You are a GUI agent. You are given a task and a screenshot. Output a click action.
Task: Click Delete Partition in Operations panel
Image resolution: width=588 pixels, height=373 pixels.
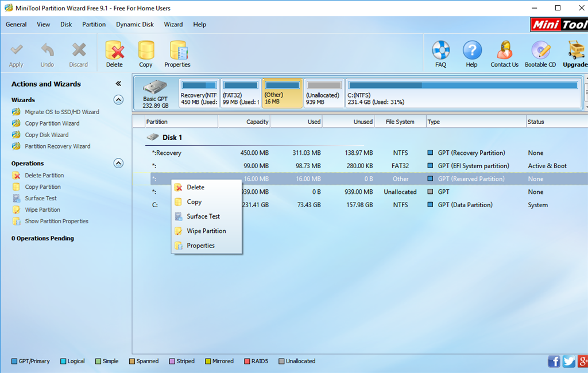click(44, 176)
